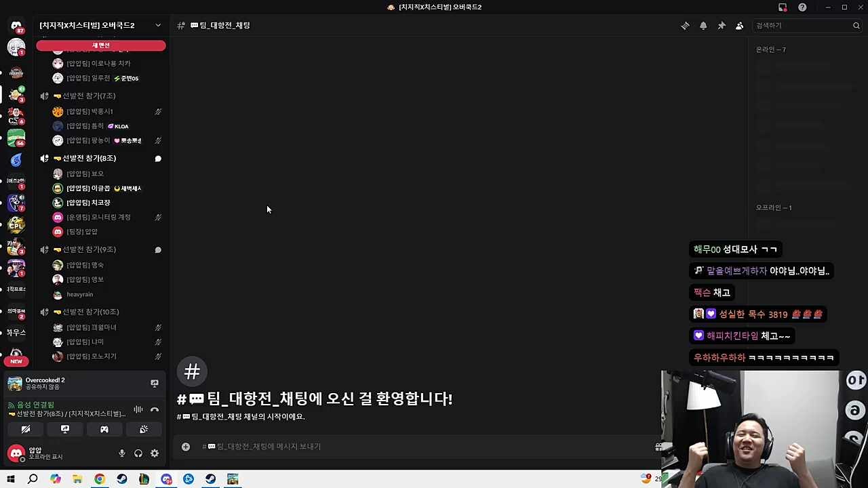Toggle the member list visibility

click(740, 26)
